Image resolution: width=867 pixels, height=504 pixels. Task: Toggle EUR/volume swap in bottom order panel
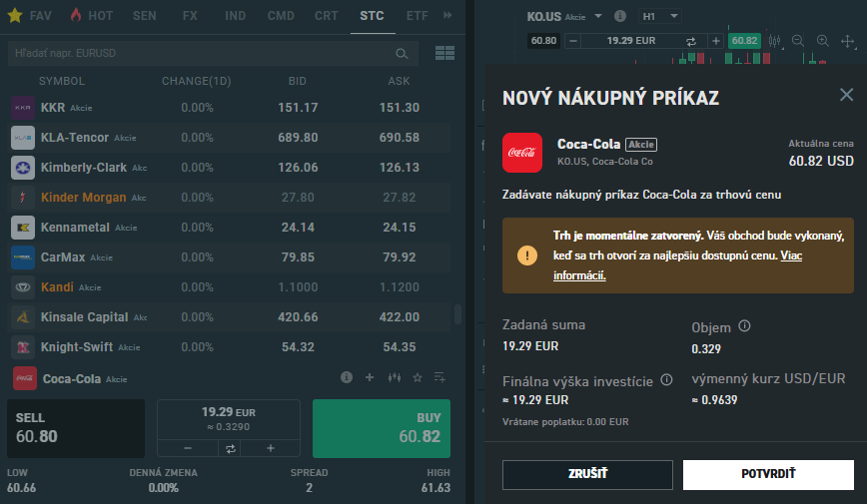[x=229, y=448]
